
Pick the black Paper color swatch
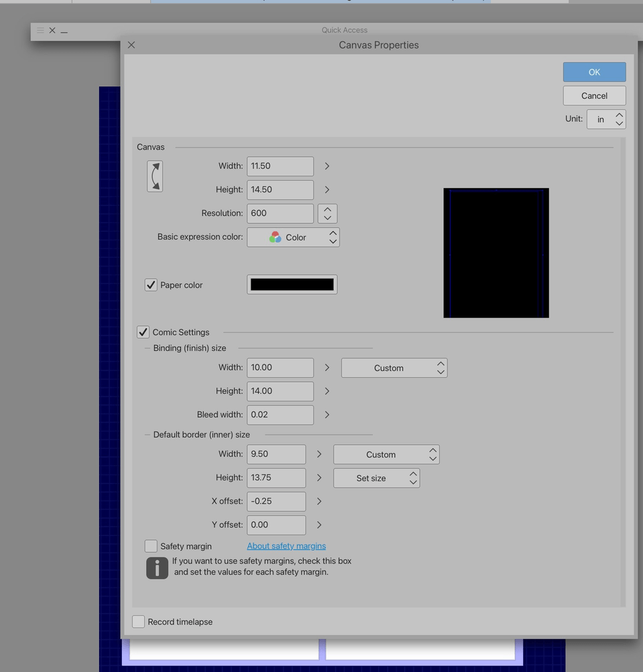(x=292, y=285)
